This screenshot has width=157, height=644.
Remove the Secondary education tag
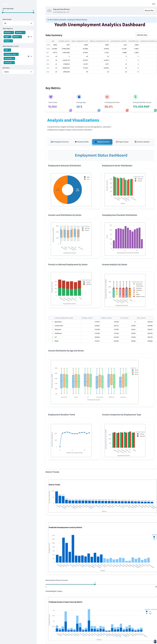14,58
